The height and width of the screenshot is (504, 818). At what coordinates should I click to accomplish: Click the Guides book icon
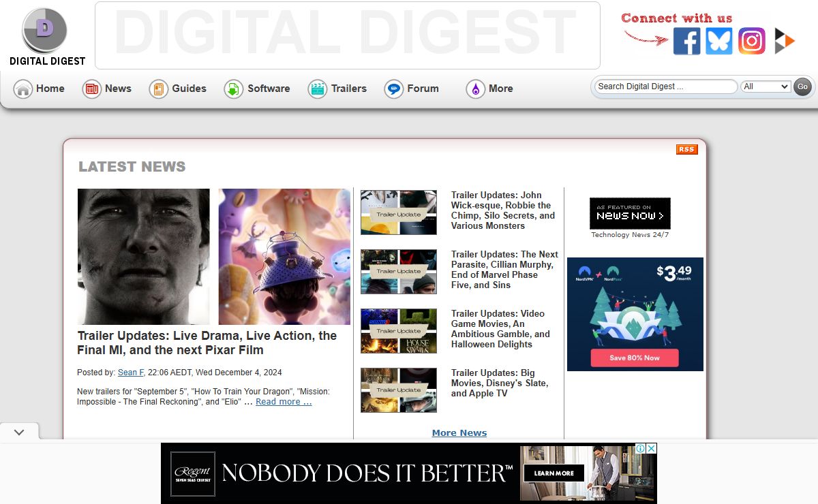click(x=159, y=89)
